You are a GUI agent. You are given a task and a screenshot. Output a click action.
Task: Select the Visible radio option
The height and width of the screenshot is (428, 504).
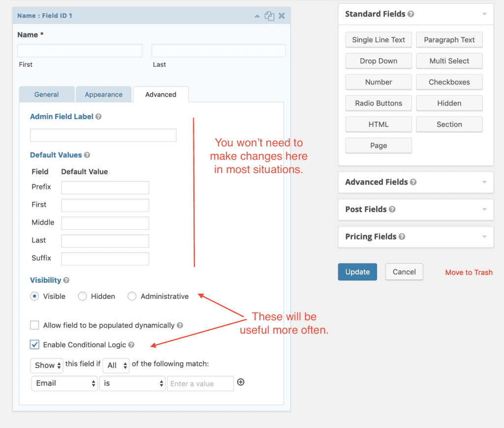tap(34, 296)
